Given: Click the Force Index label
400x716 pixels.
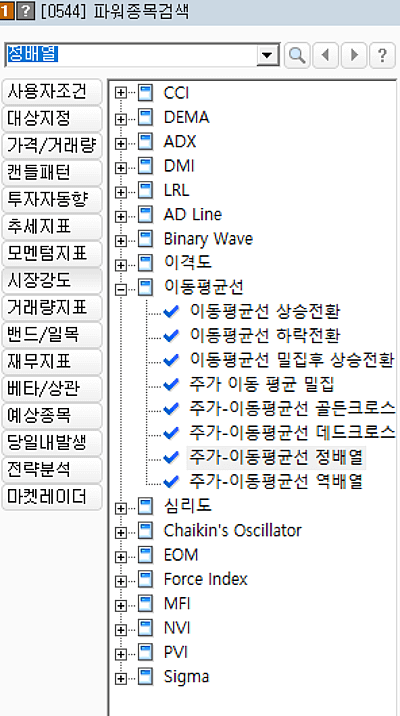Looking at the screenshot, I should pos(205,579).
